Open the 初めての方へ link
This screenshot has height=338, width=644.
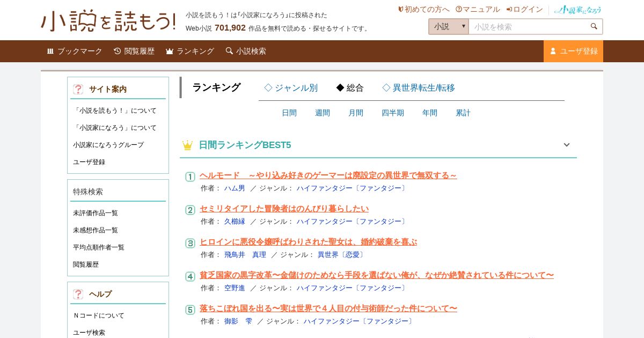(423, 9)
